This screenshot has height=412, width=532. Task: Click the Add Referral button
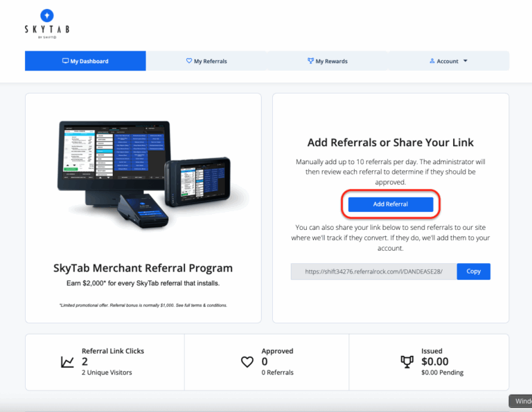[x=391, y=204]
